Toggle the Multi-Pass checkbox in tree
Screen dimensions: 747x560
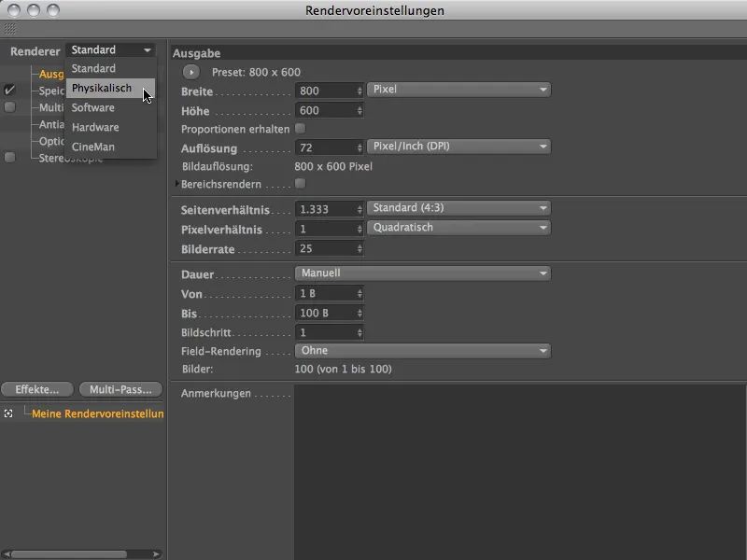click(9, 106)
